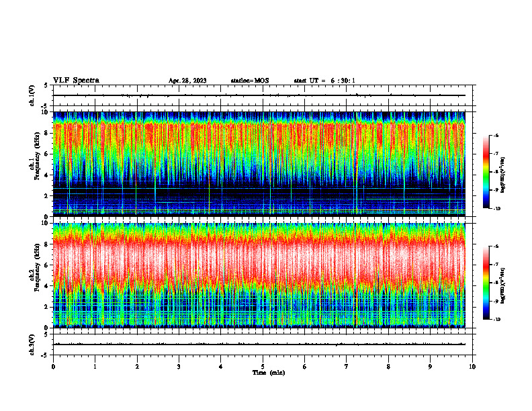Click the ch.2 frequency axis 6 tick label
Viewport: 532px width, 411px height.
click(47, 265)
